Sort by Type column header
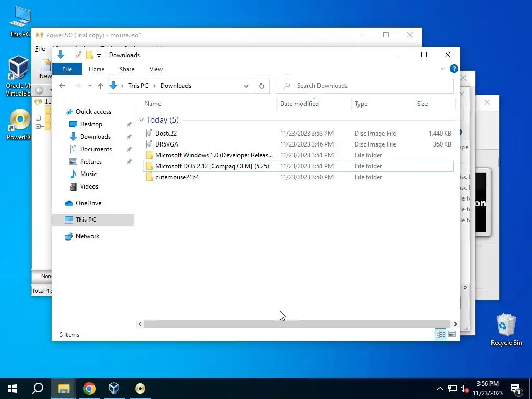The width and height of the screenshot is (532, 399). pyautogui.click(x=361, y=104)
